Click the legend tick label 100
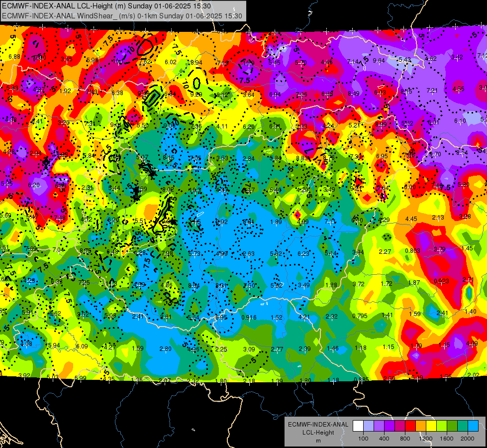Screen dimensions: 487x448 coord(363,439)
